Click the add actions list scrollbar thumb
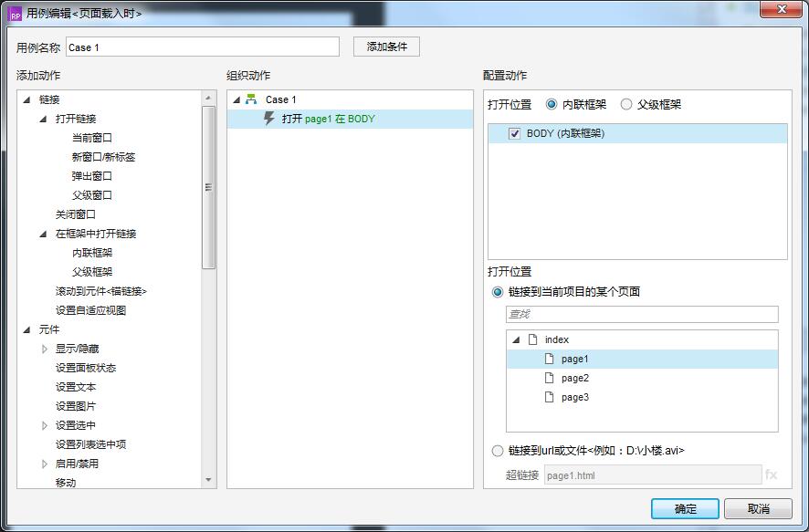This screenshot has width=809, height=532. [208, 188]
